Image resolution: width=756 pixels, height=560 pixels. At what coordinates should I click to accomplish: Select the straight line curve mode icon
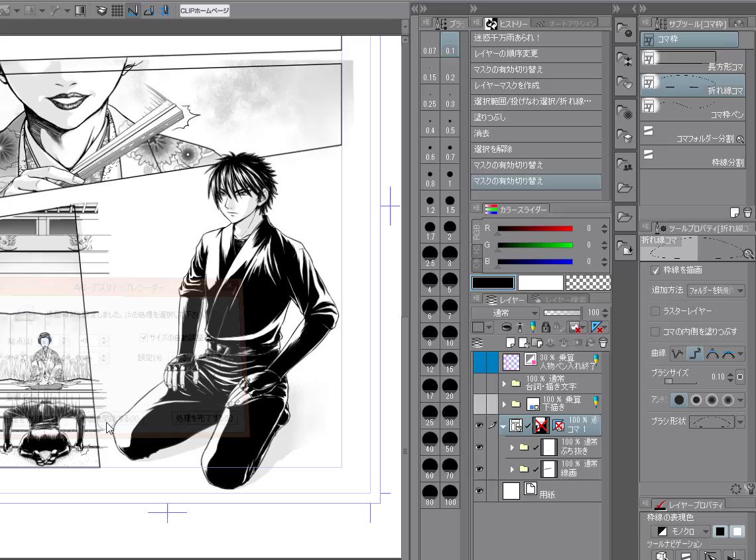[x=678, y=354]
